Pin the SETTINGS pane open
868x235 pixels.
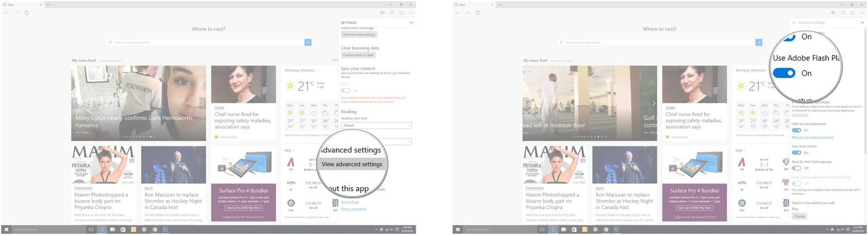coord(411,23)
